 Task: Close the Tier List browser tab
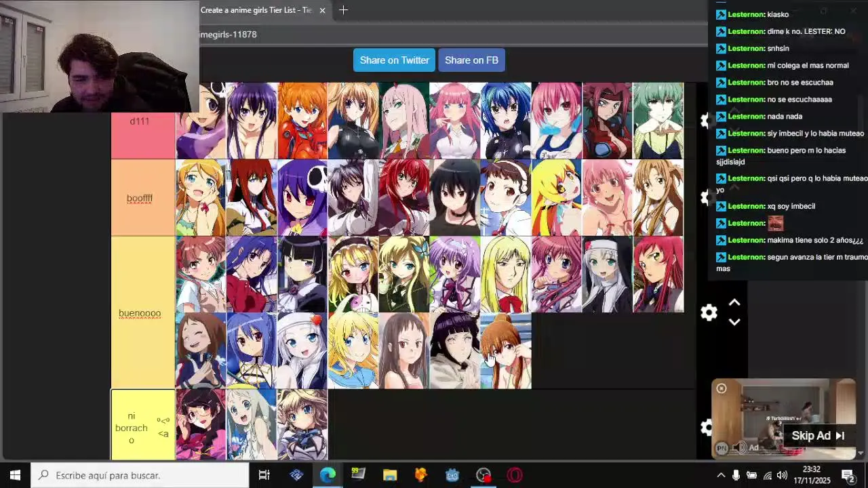click(x=323, y=10)
